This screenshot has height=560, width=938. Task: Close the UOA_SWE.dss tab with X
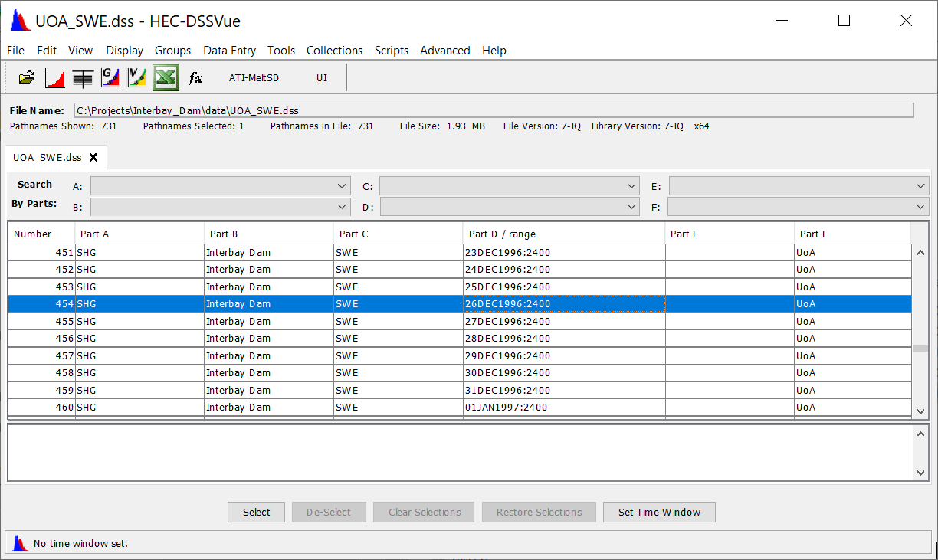(93, 157)
